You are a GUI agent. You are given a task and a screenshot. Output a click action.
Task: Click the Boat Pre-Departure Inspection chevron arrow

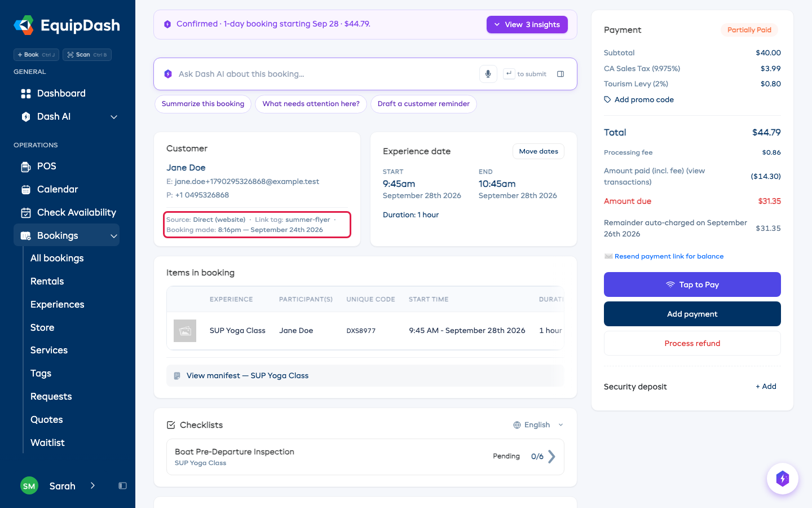pos(551,457)
